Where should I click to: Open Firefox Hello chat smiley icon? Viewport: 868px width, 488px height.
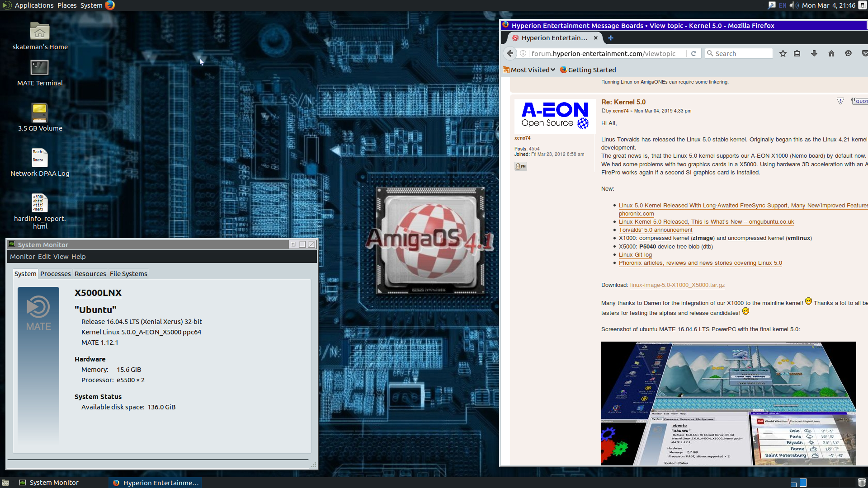click(x=849, y=53)
